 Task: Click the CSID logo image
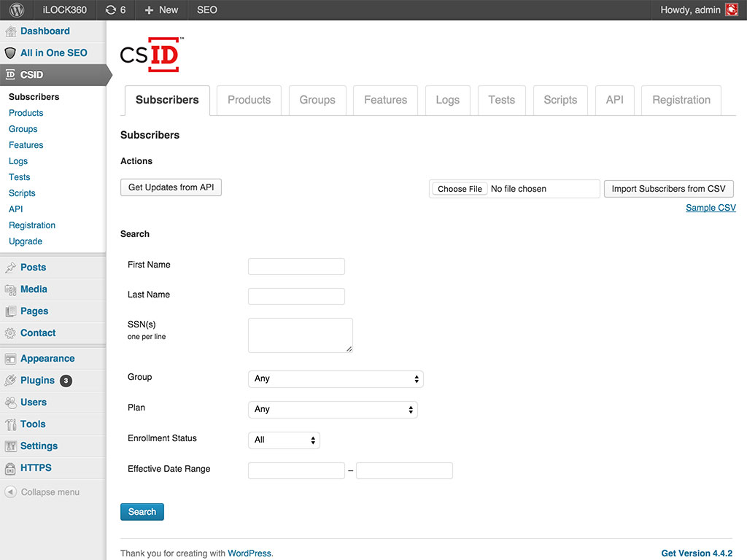[x=152, y=55]
